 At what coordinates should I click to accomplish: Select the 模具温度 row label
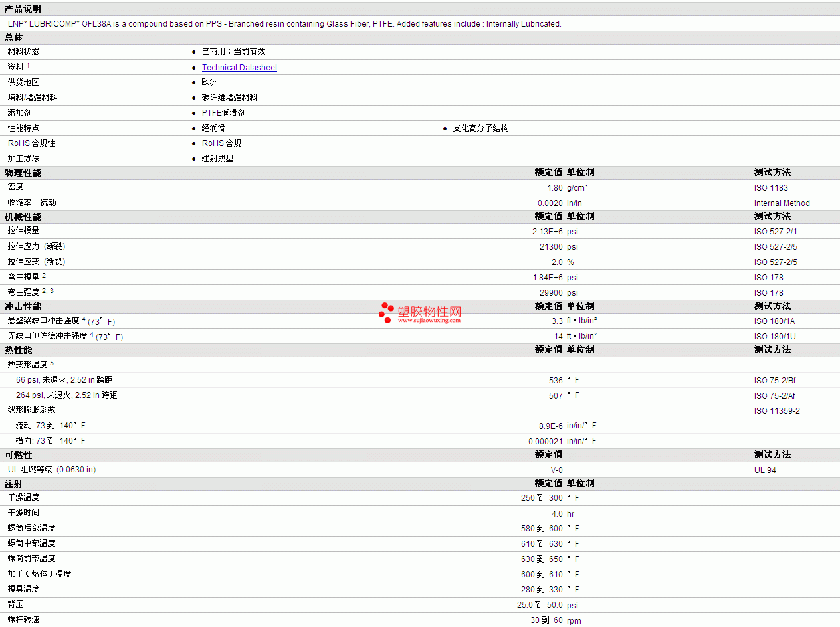pyautogui.click(x=23, y=589)
